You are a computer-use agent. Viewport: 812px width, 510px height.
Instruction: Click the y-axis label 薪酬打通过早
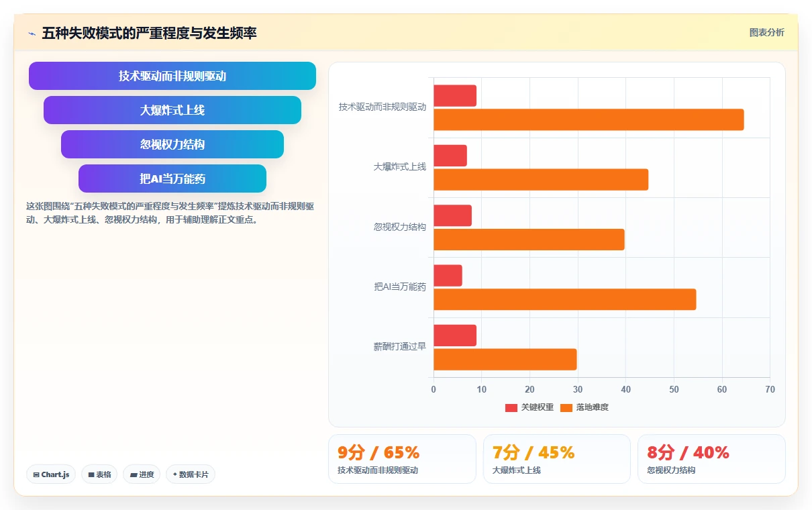[x=400, y=347]
